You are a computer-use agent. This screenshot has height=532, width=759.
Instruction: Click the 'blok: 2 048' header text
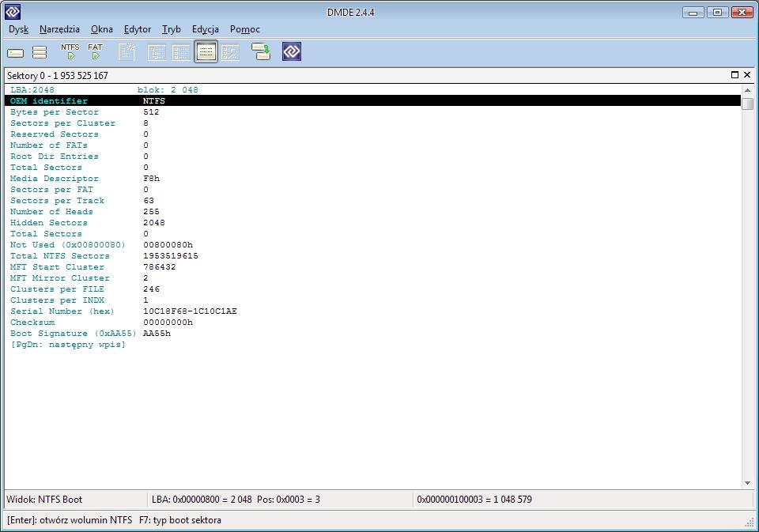[168, 89]
